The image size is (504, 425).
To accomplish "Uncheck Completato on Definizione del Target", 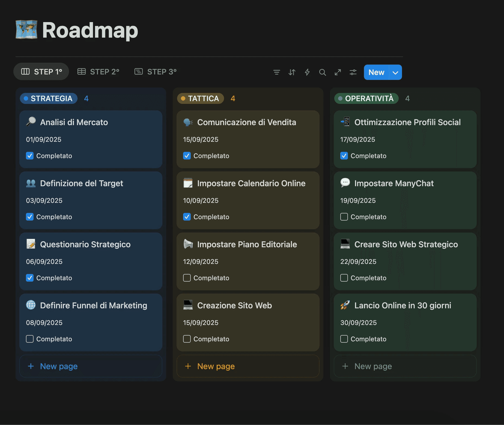I will pos(30,217).
